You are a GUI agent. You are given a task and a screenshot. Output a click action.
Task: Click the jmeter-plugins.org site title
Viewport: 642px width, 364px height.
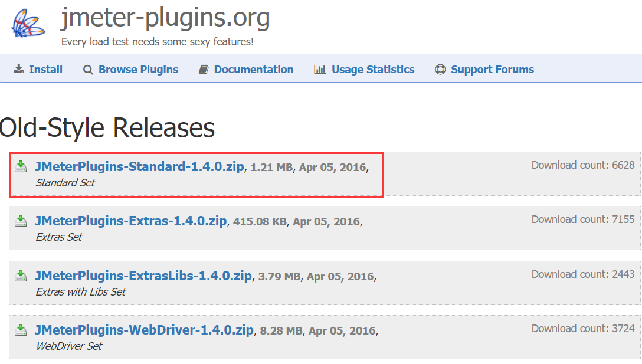tap(165, 18)
